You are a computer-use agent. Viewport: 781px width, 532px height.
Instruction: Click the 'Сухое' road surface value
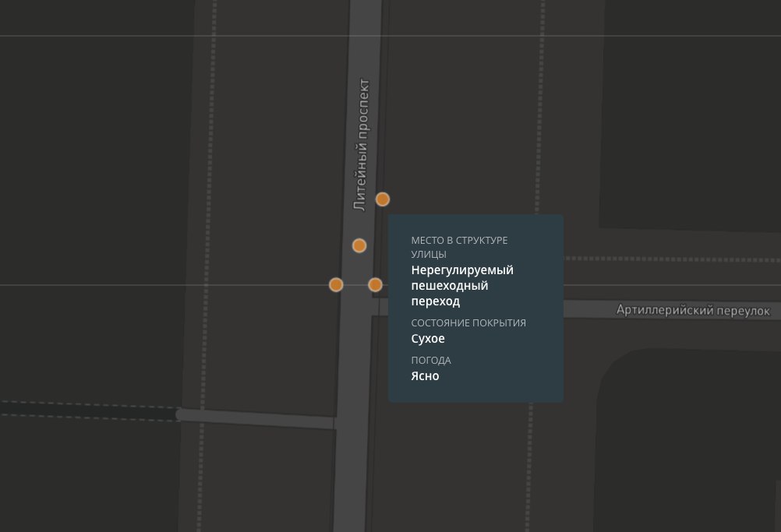click(428, 338)
